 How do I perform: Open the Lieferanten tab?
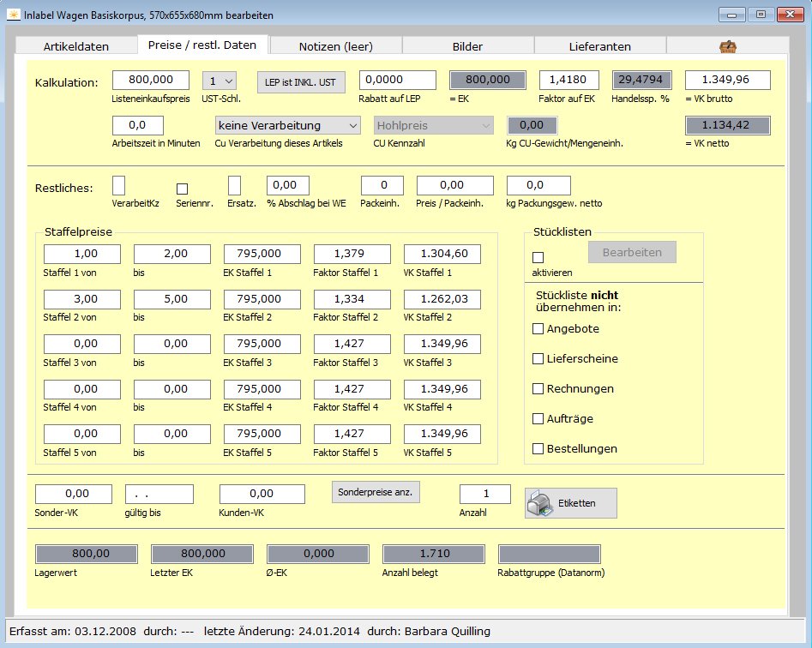coord(601,47)
